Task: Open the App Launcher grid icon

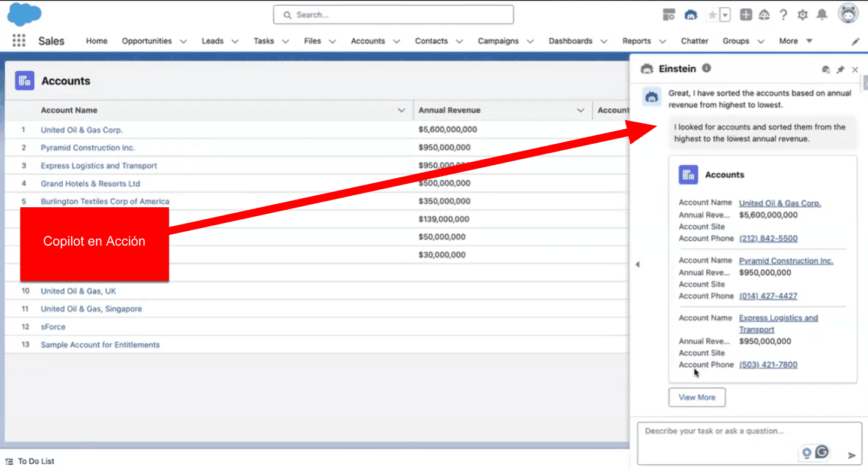Action: click(19, 41)
